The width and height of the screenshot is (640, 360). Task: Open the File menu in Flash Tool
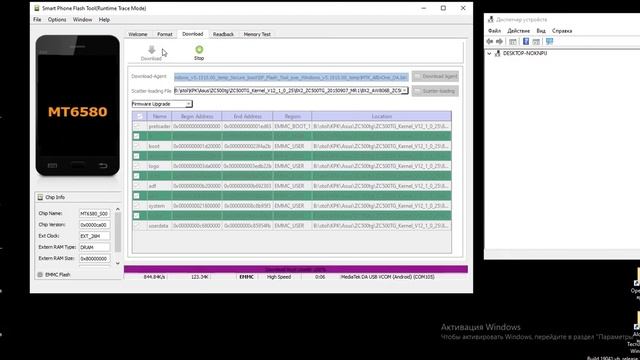[x=37, y=20]
